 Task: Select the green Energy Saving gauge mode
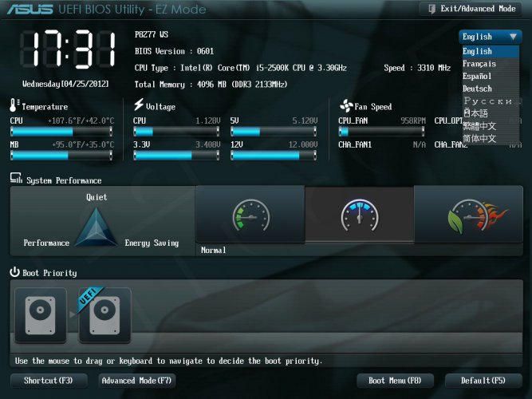pos(250,215)
